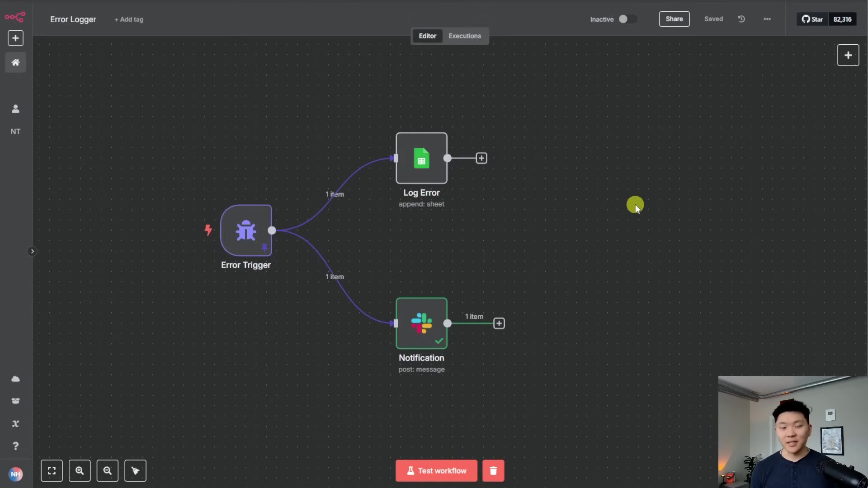Image resolution: width=868 pixels, height=488 pixels.
Task: Expand the left sidebar chevron
Action: click(32, 251)
